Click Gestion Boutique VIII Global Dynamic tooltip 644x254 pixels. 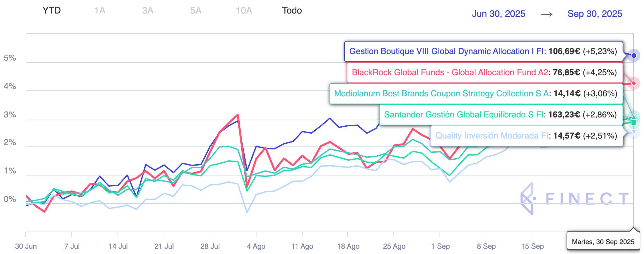[x=483, y=51]
